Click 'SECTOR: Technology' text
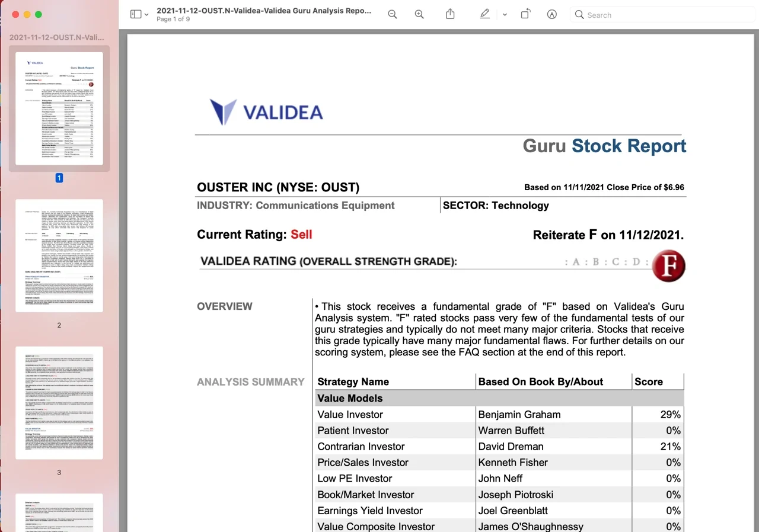The image size is (759, 532). pyautogui.click(x=496, y=206)
